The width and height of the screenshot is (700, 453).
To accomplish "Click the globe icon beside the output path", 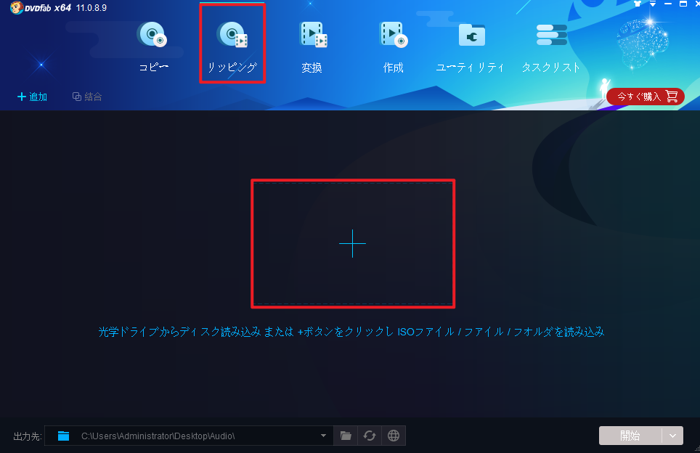I will point(393,436).
